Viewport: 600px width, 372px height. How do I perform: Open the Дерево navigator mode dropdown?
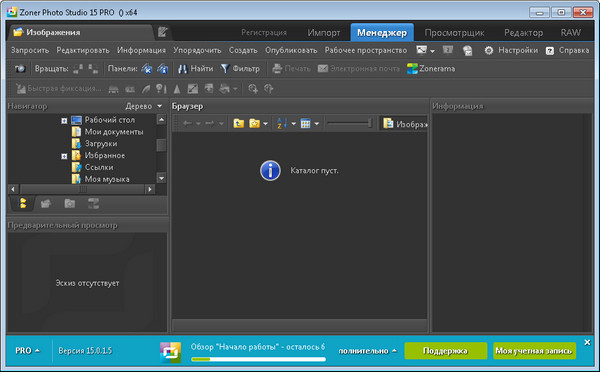pos(144,106)
